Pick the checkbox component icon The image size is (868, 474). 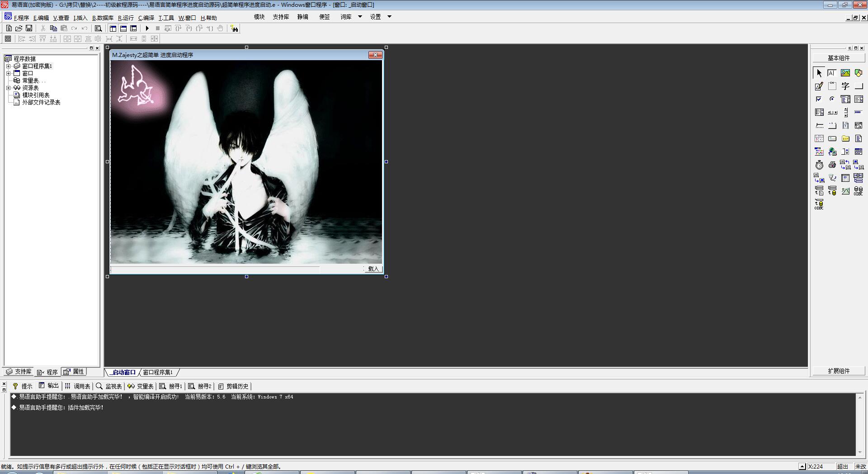[819, 99]
